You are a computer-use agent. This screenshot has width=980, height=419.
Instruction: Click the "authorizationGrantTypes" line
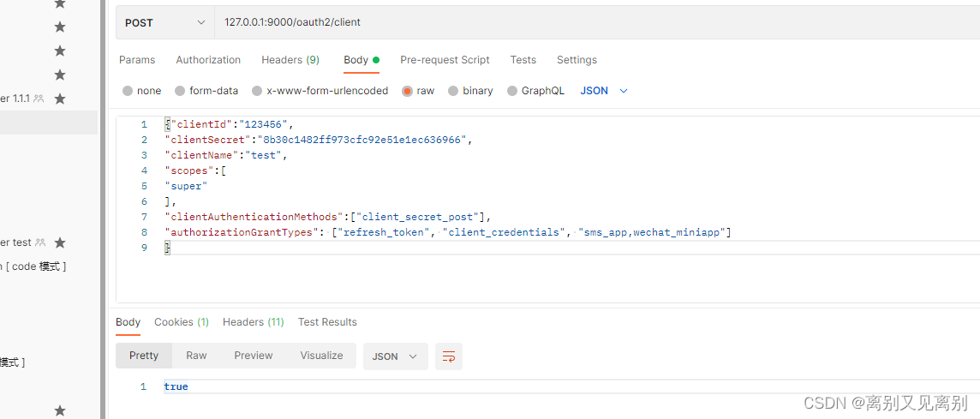coord(447,233)
